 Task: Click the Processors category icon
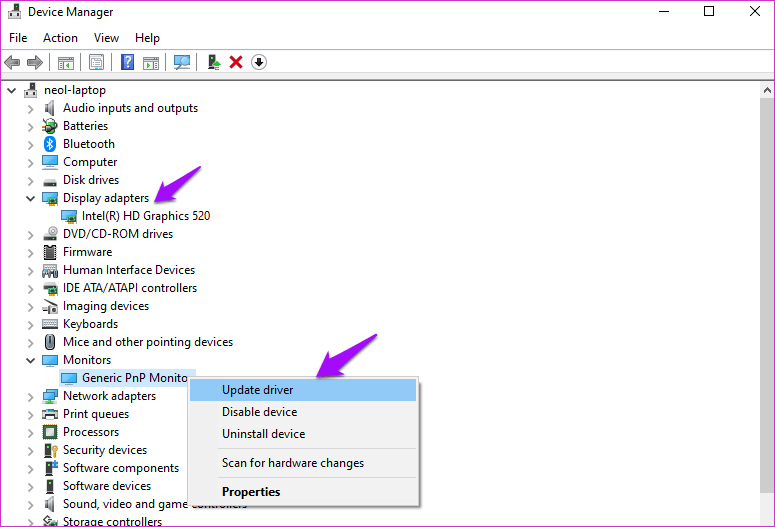coord(49,432)
